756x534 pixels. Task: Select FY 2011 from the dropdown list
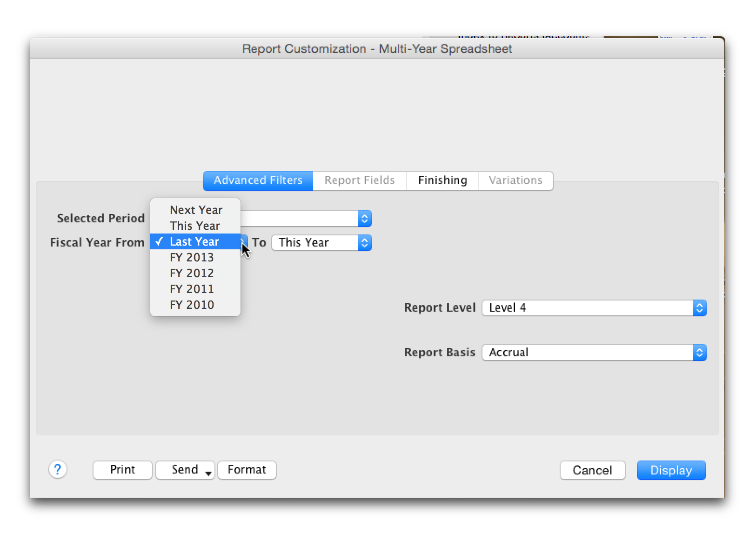point(192,289)
